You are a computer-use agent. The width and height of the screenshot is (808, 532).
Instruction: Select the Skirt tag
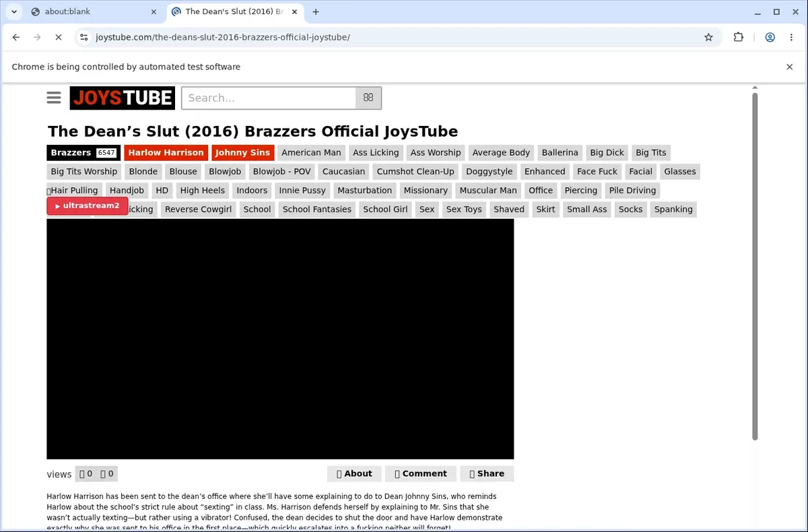click(545, 209)
